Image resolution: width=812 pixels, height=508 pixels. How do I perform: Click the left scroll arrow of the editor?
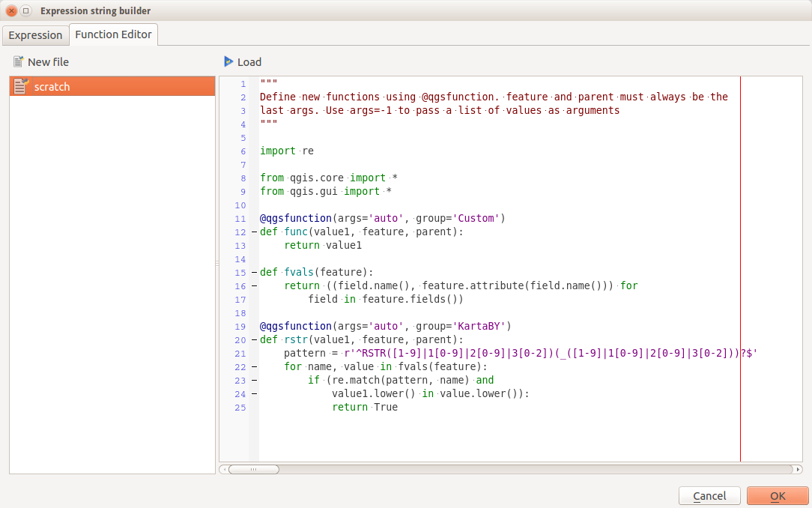(224, 469)
